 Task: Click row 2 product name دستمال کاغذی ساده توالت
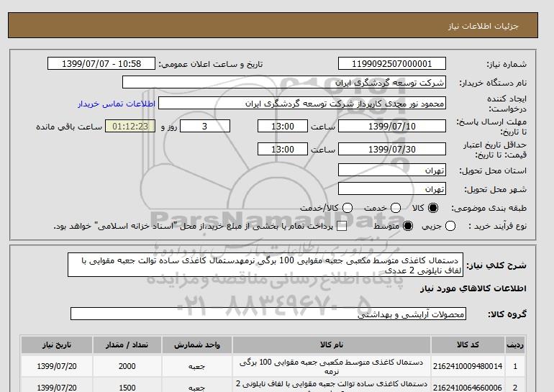[x=332, y=386]
